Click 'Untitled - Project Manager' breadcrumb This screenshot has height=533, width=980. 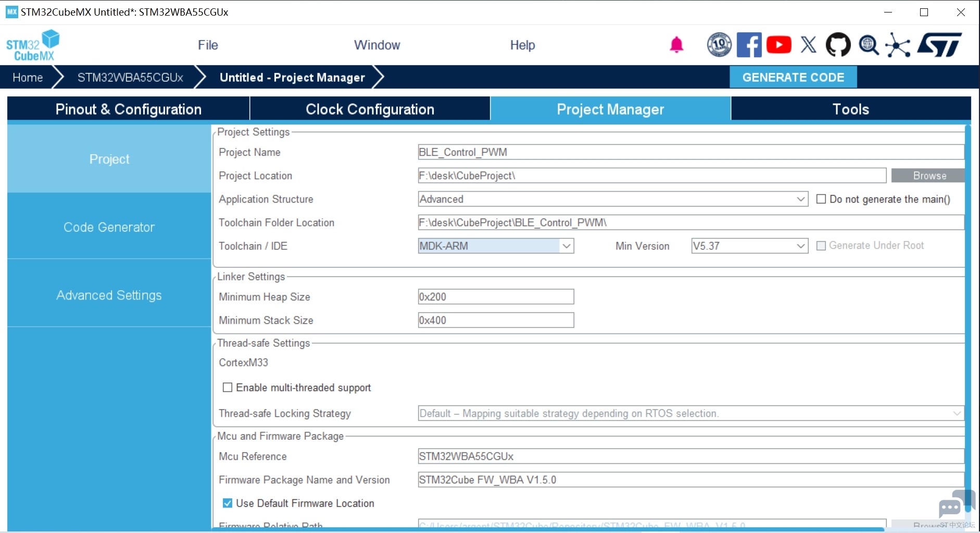tap(292, 78)
